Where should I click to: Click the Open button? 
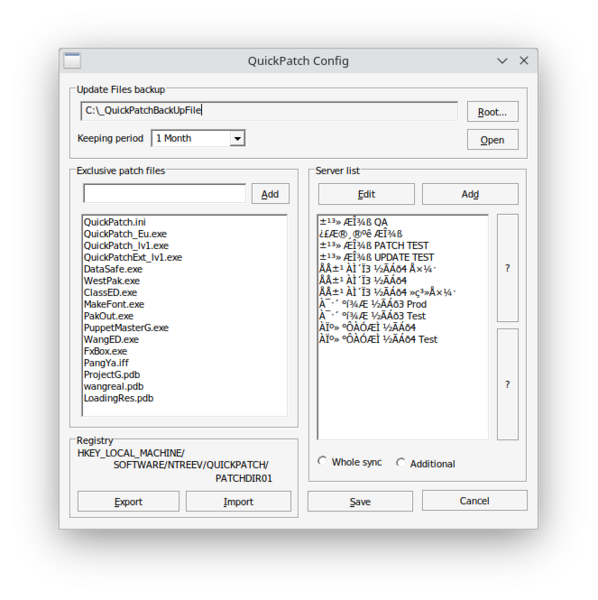[x=492, y=140]
